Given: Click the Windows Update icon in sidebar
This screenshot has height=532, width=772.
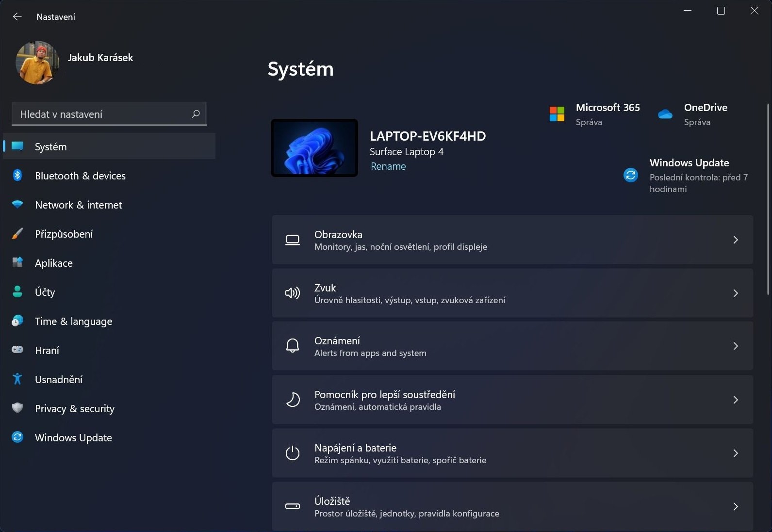Looking at the screenshot, I should [x=17, y=437].
